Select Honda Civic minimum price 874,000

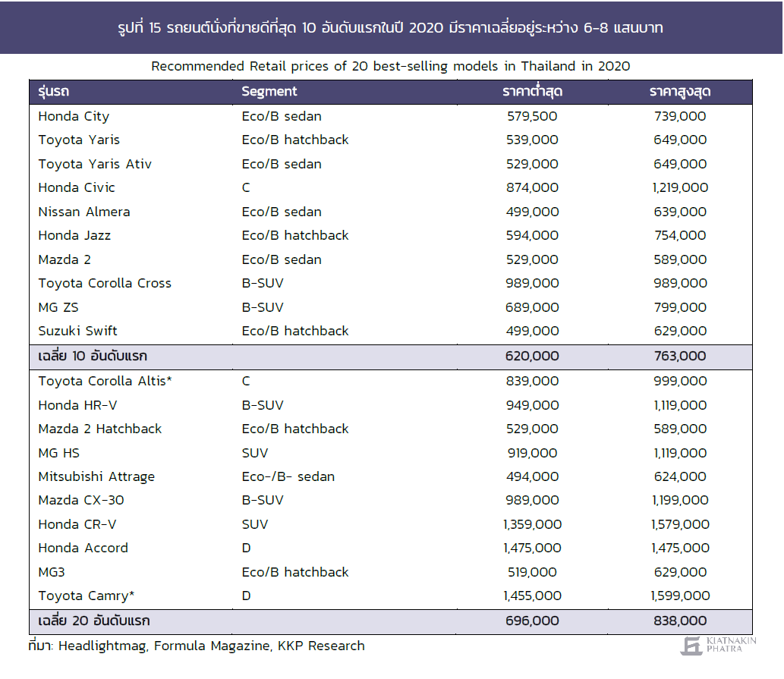click(532, 188)
